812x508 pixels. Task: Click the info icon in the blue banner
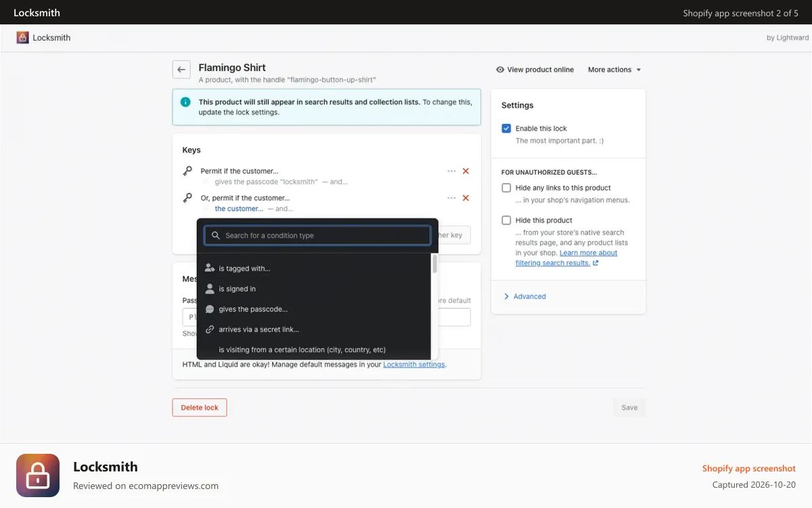[x=185, y=102]
